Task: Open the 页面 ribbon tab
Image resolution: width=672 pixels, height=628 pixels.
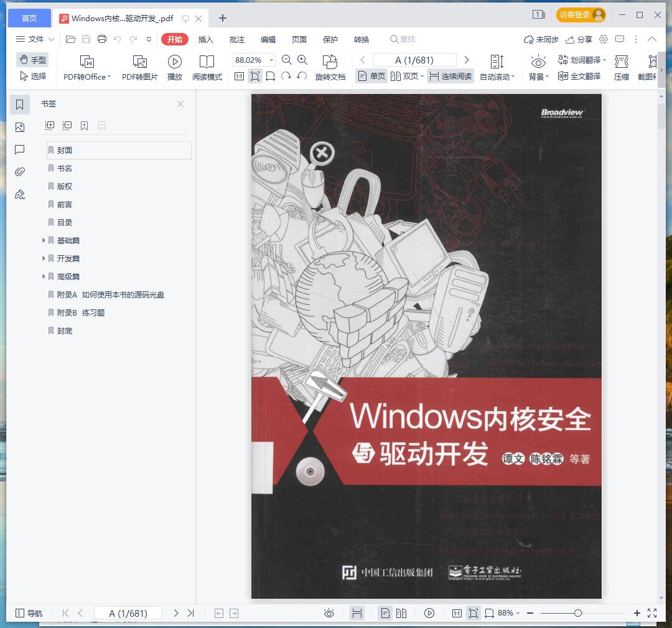Action: (299, 39)
